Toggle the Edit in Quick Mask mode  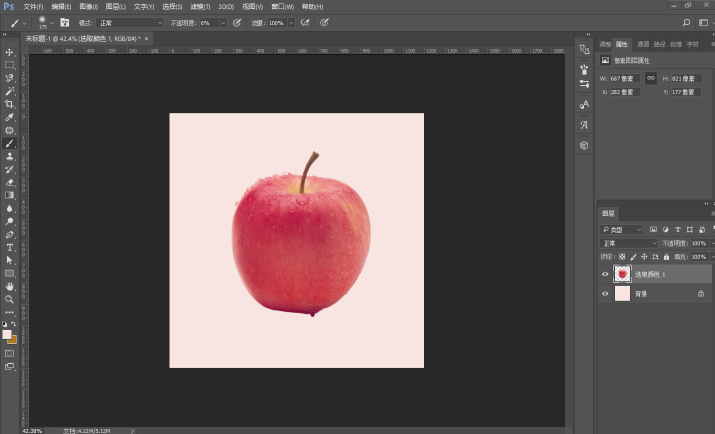(9, 353)
